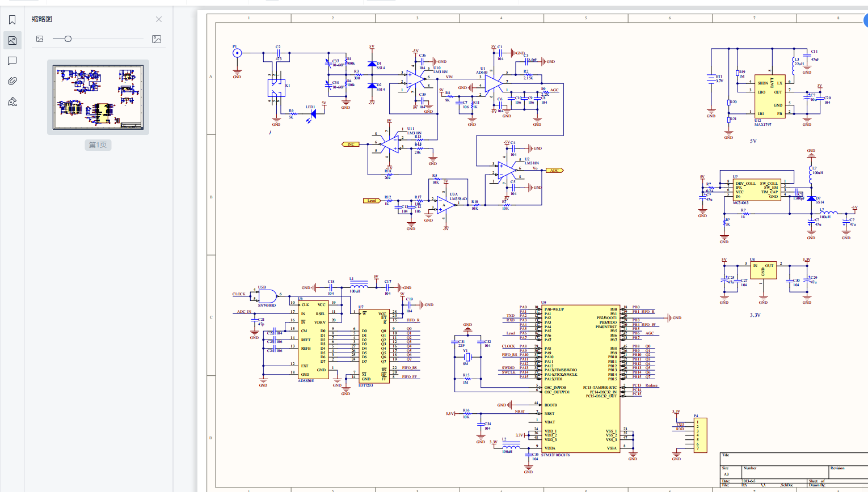Click the MC34063 part label
Viewport: 868px width, 492px height.
[x=741, y=202]
